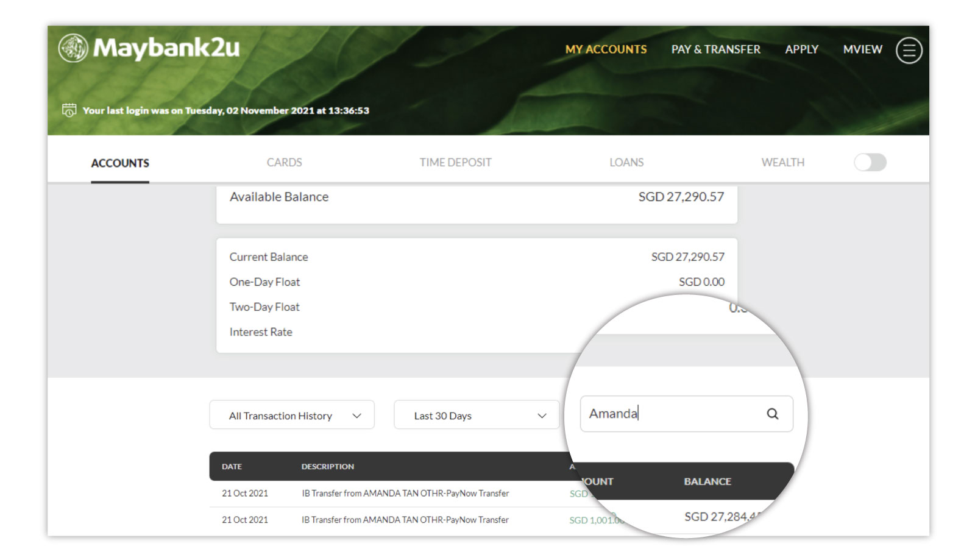Click the One-Day Float label
975x560 pixels.
(264, 282)
